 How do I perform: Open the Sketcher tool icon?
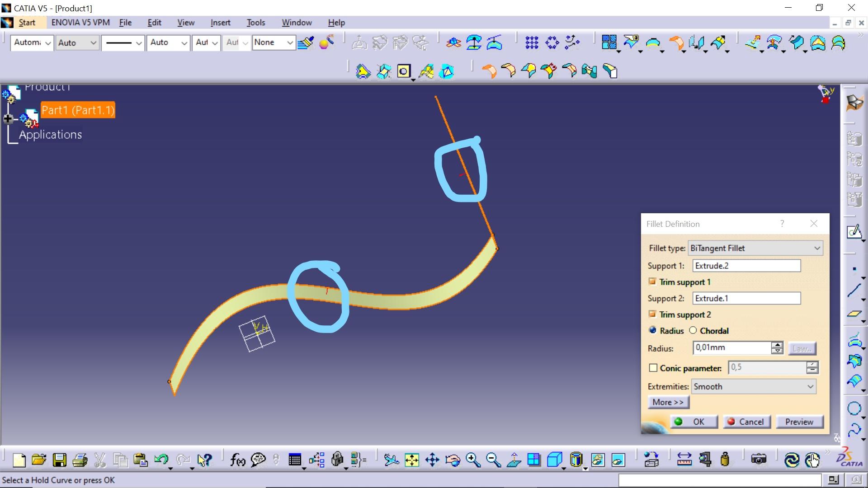pyautogui.click(x=854, y=232)
